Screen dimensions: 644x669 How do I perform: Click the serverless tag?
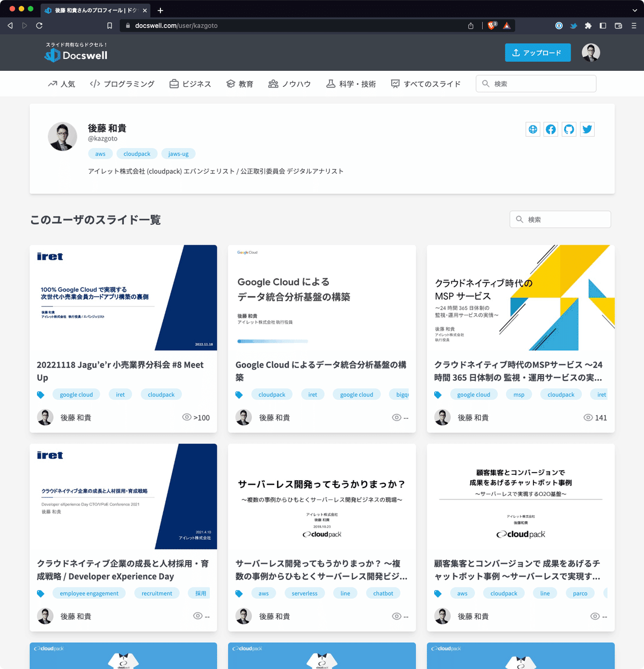pyautogui.click(x=304, y=593)
